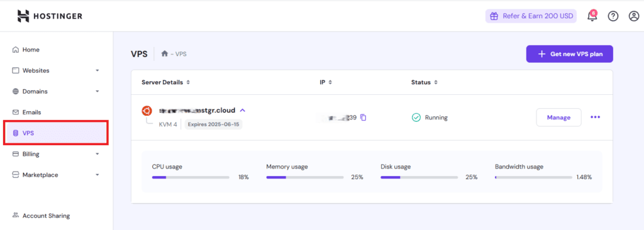Click the gift icon in Refer & Earn
This screenshot has height=230, width=644.
point(494,16)
